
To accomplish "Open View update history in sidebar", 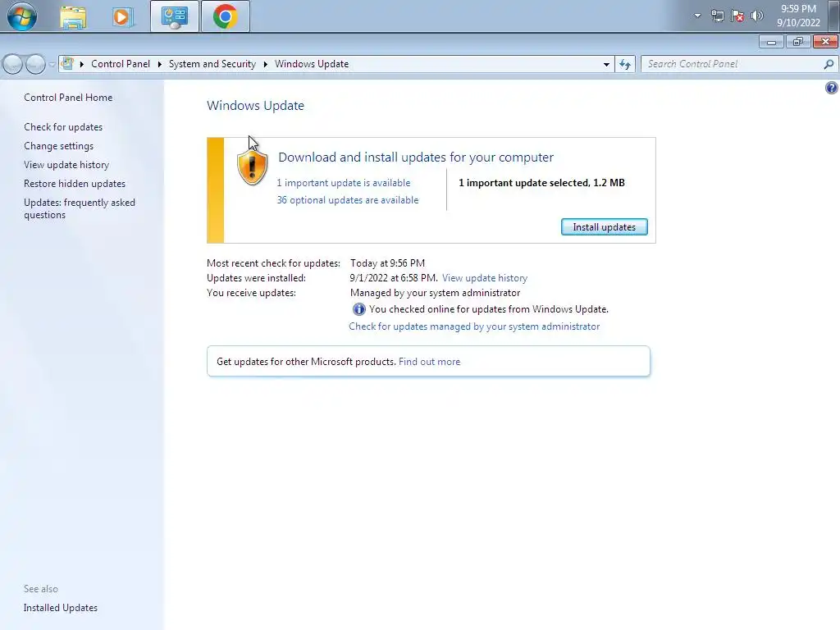I will pos(66,164).
